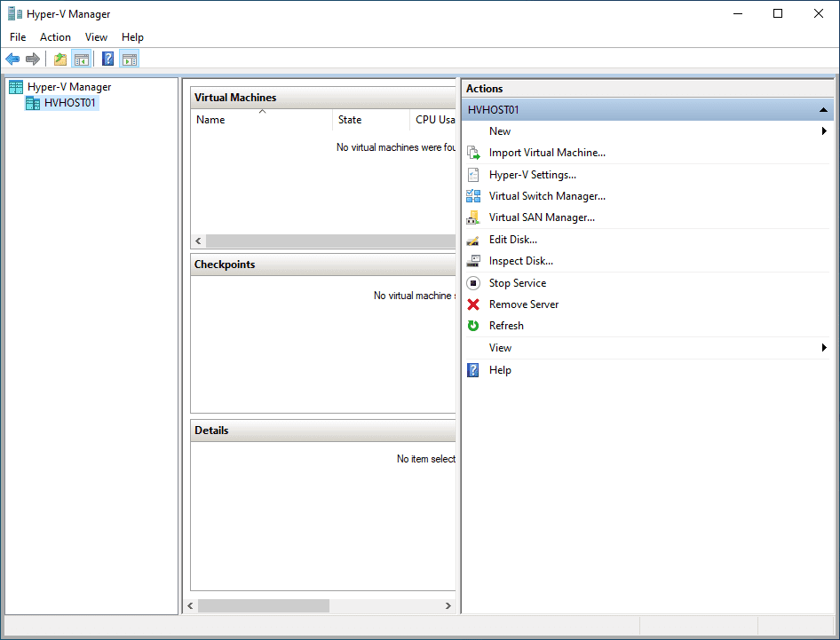The height and width of the screenshot is (640, 840).
Task: Click the Hyper-V Settings icon
Action: coord(473,175)
